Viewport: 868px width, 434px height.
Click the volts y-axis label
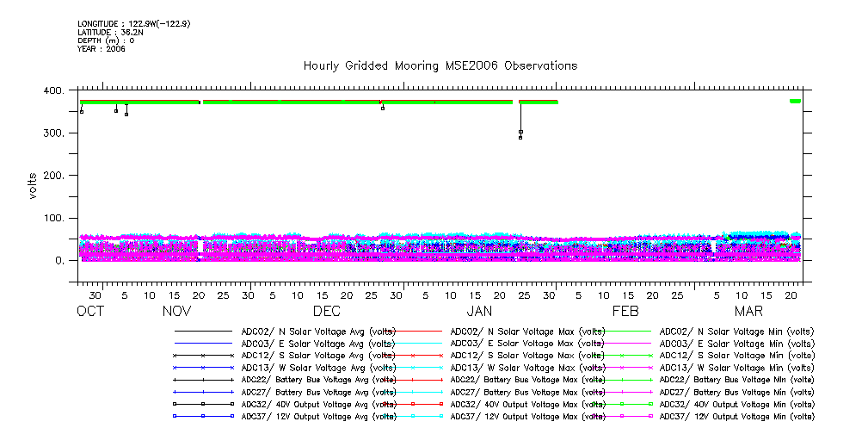pos(34,185)
